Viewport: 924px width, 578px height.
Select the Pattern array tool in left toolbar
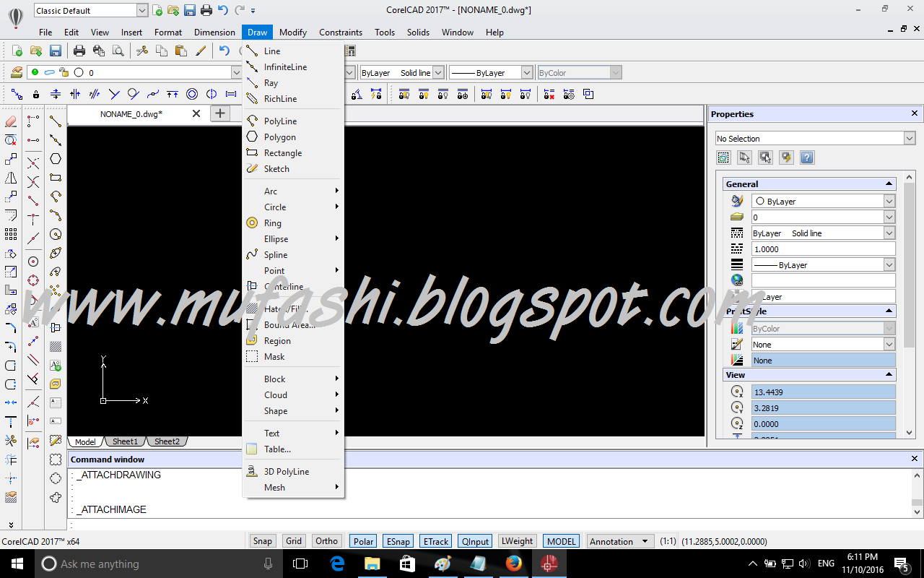coord(11,234)
